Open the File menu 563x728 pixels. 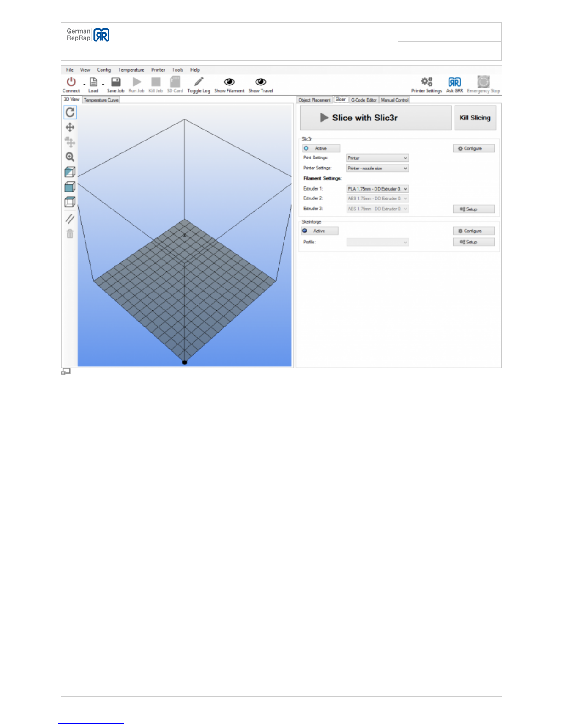click(70, 70)
